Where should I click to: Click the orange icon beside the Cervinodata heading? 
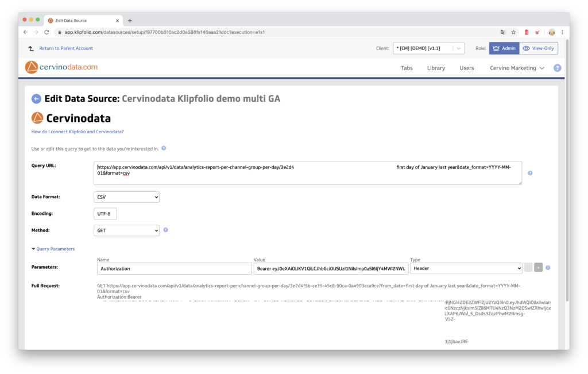(37, 118)
